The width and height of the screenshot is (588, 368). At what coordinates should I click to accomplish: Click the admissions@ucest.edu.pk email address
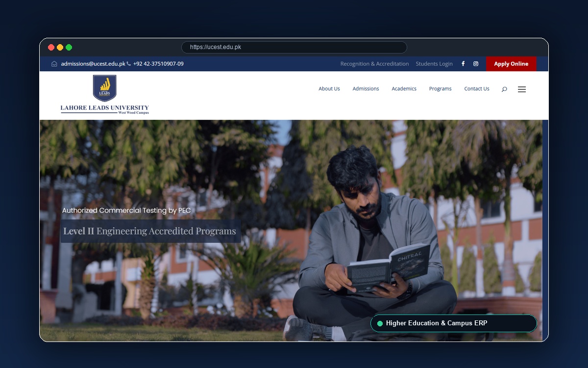coord(93,64)
